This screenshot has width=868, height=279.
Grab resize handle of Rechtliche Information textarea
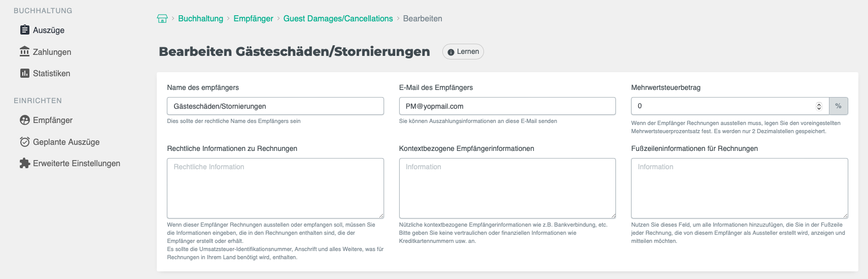coord(380,215)
